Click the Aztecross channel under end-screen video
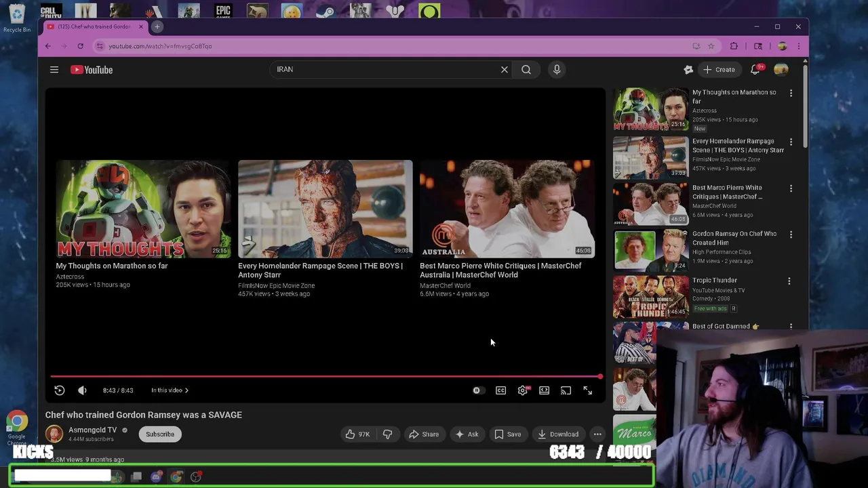This screenshot has width=868, height=488. pos(70,277)
